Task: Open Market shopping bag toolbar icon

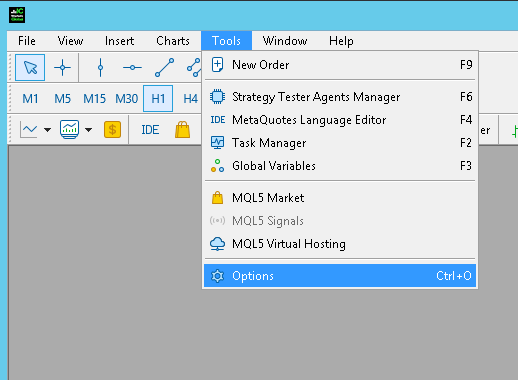Action: (x=182, y=130)
